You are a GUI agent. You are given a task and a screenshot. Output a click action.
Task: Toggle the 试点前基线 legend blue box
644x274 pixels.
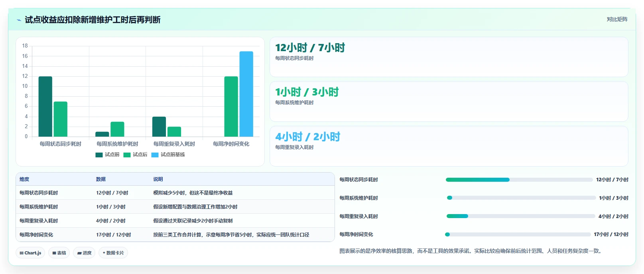coord(155,155)
